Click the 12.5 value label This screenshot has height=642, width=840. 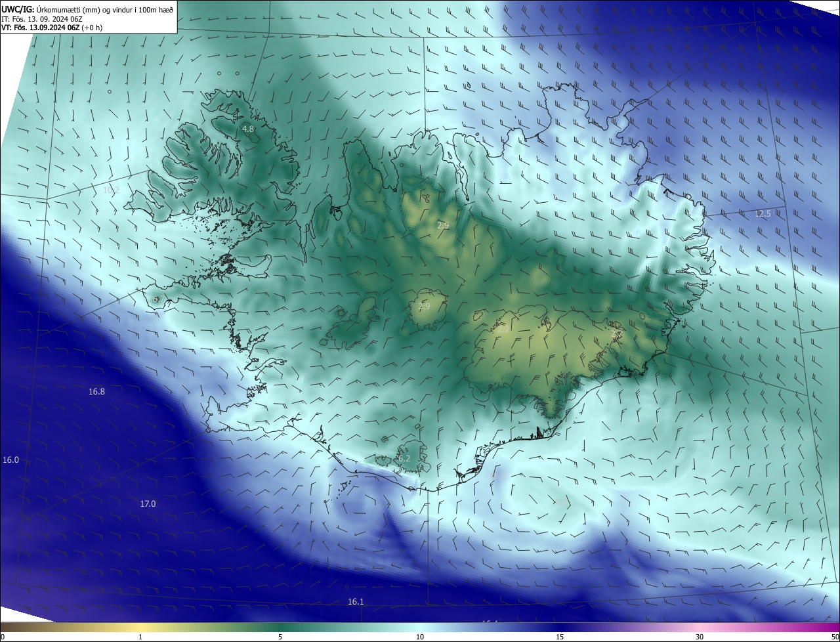click(763, 214)
